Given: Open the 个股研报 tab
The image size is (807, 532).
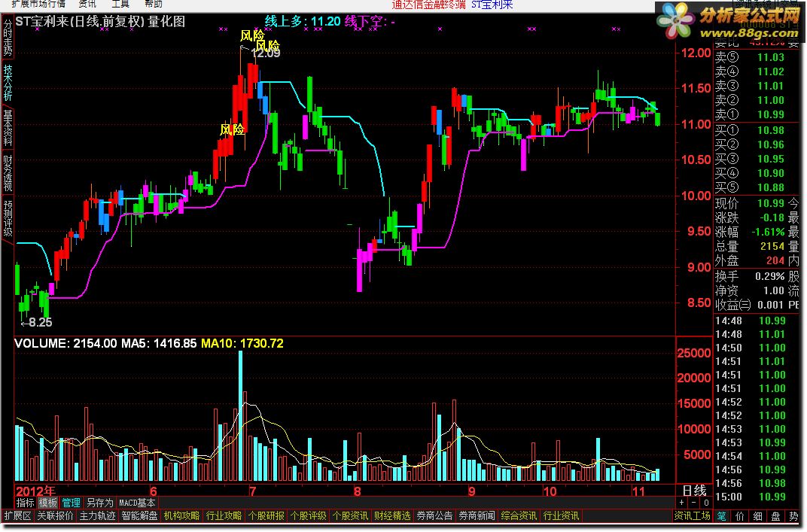Looking at the screenshot, I should coord(266,515).
